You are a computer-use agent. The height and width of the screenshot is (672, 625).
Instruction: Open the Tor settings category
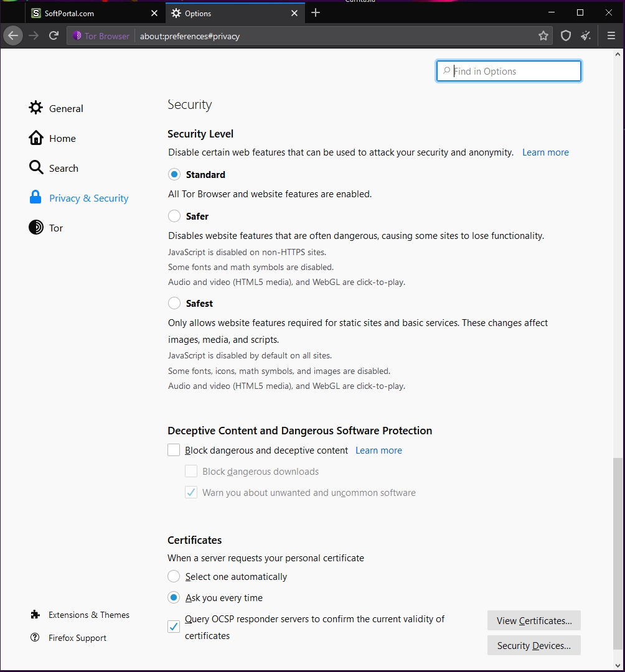point(56,228)
